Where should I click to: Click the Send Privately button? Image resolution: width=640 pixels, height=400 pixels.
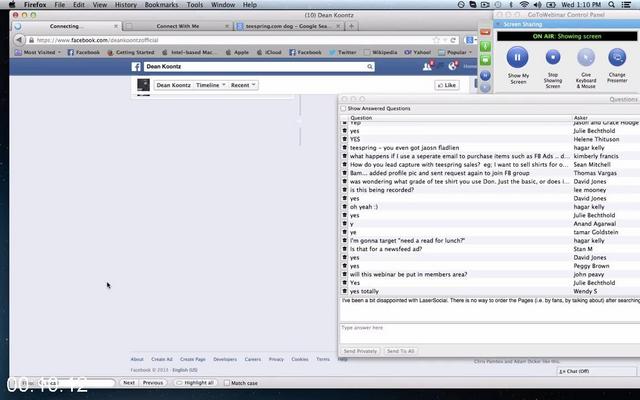point(360,351)
